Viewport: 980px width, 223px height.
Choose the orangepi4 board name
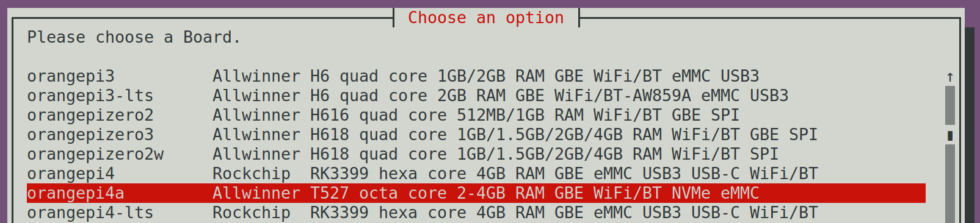(x=71, y=174)
